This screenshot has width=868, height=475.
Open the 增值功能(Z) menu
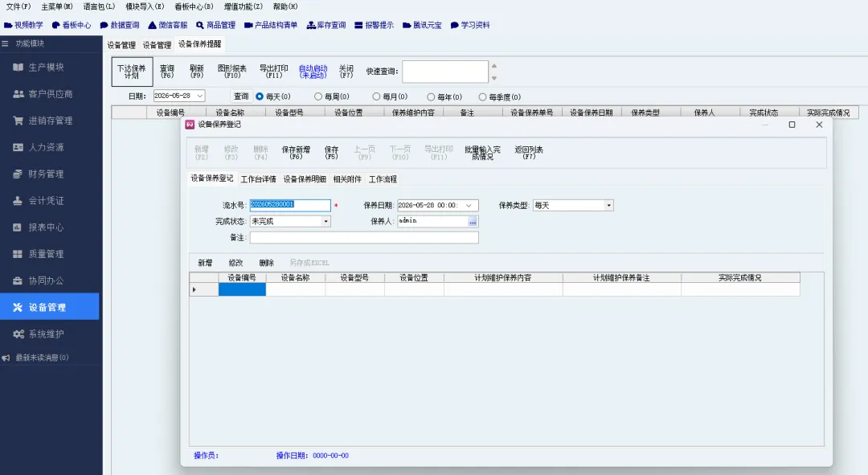(x=243, y=6)
